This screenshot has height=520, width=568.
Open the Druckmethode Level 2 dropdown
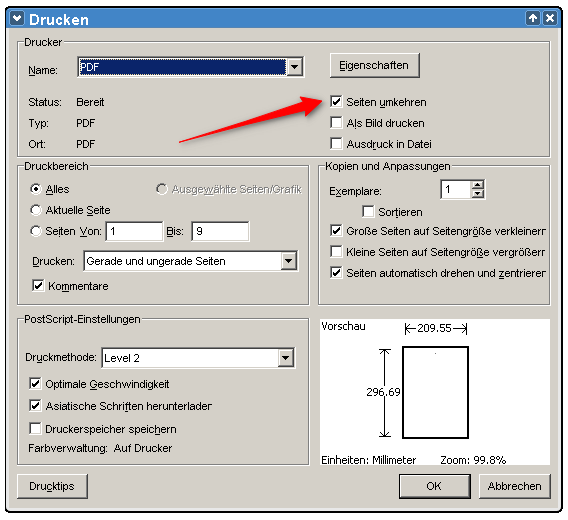point(286,358)
